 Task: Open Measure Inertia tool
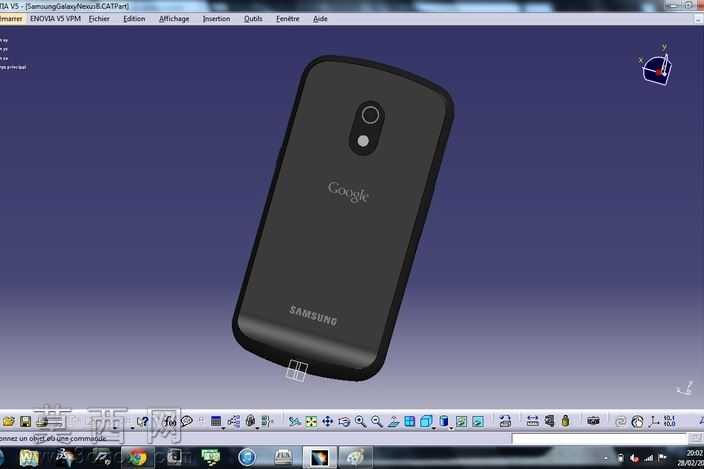pyautogui.click(x=565, y=421)
